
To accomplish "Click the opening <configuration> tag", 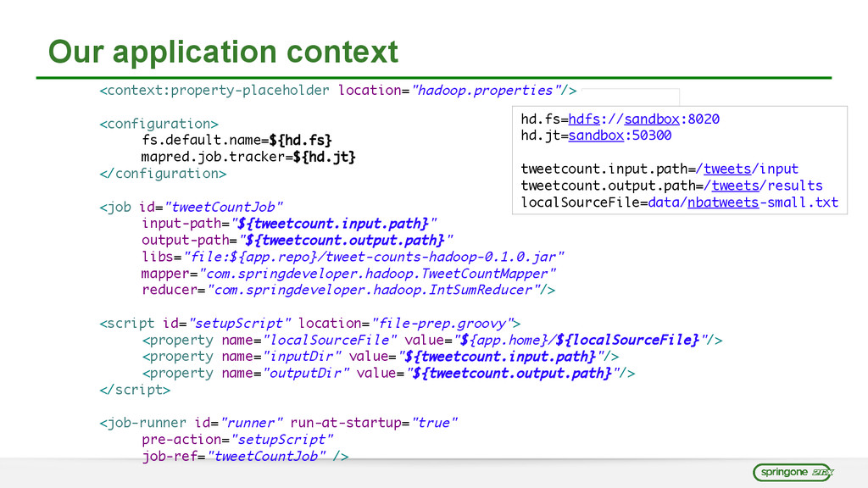I will [159, 124].
